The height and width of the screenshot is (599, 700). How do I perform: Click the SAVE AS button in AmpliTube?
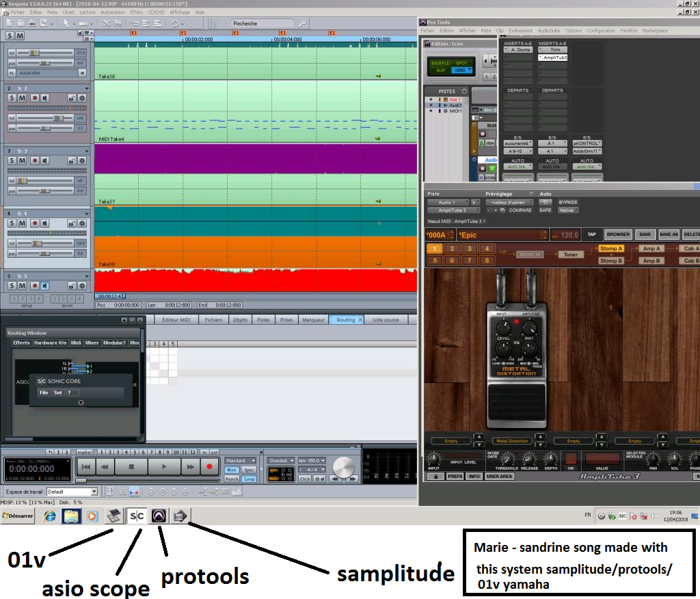coord(669,234)
